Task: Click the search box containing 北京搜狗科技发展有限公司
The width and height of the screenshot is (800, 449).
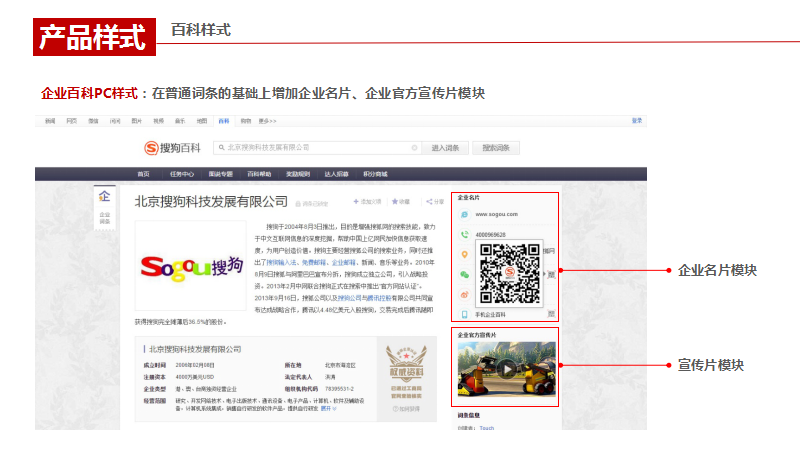Action: pyautogui.click(x=317, y=148)
